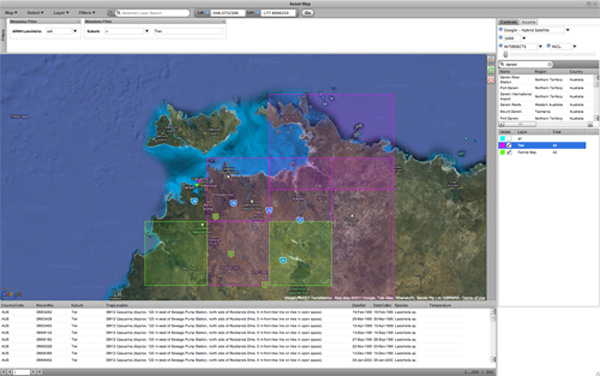Open the Filters menu in the toolbar

coord(87,13)
